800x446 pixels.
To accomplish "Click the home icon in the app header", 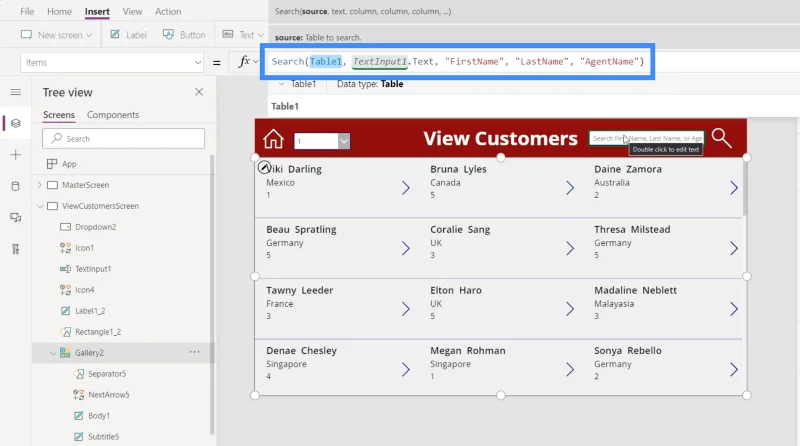I will coord(273,138).
